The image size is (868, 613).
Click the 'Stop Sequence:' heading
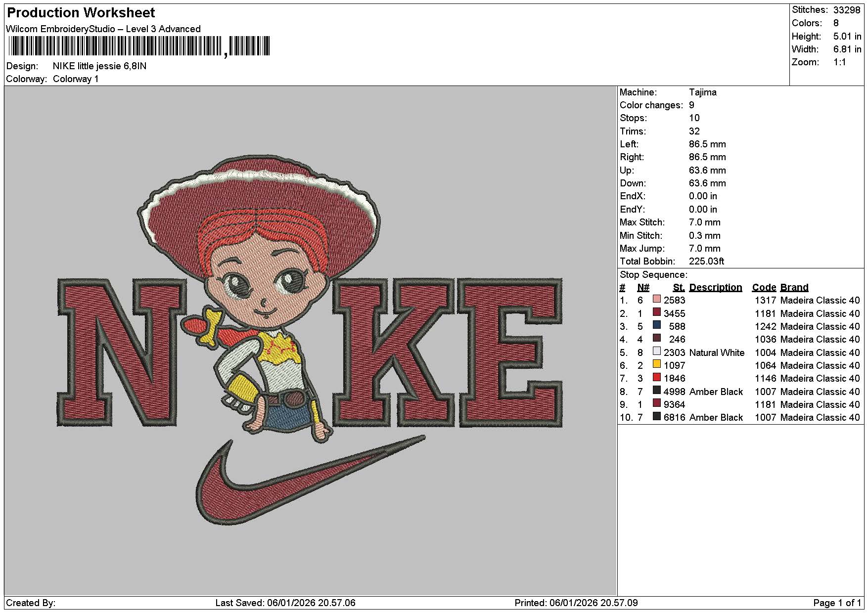653,274
